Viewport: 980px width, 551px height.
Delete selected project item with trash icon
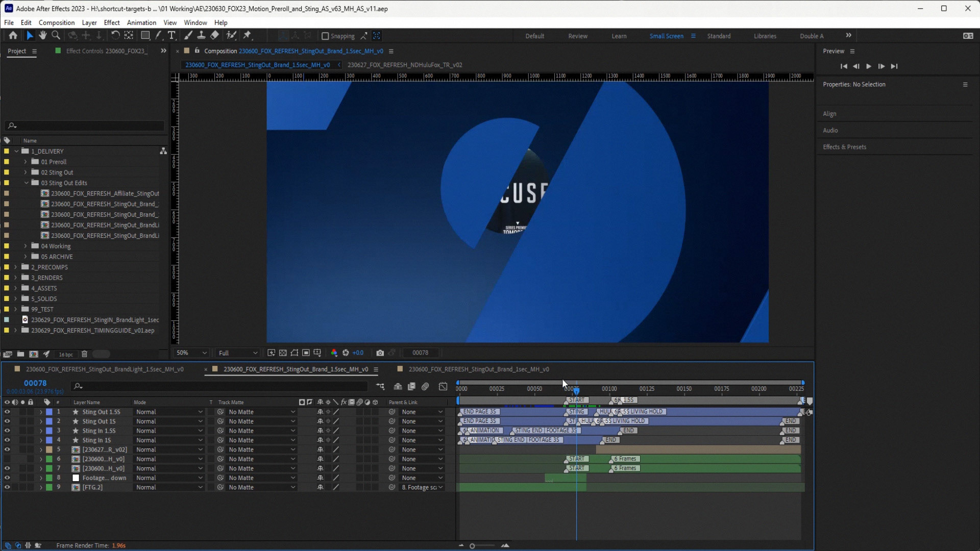(85, 354)
